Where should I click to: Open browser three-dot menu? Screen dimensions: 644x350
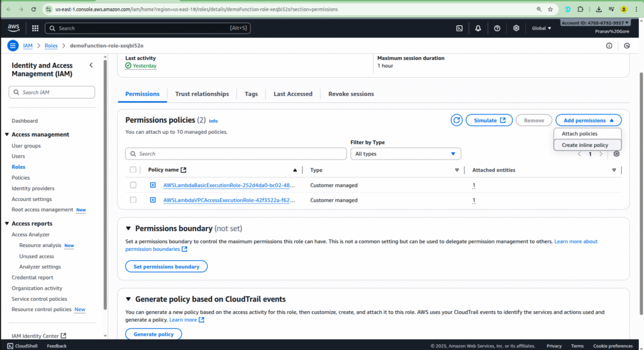coord(636,9)
